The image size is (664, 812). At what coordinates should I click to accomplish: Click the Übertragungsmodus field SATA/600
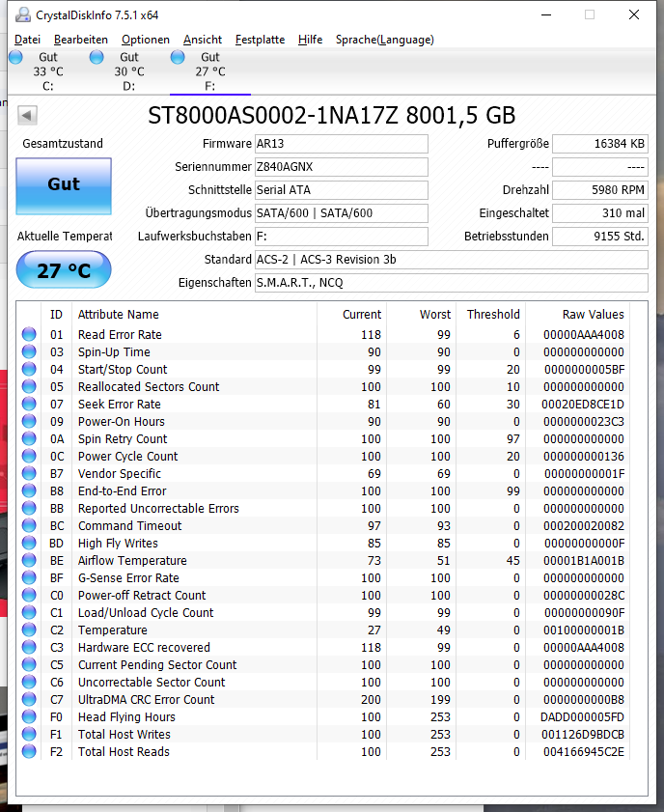pos(341,212)
